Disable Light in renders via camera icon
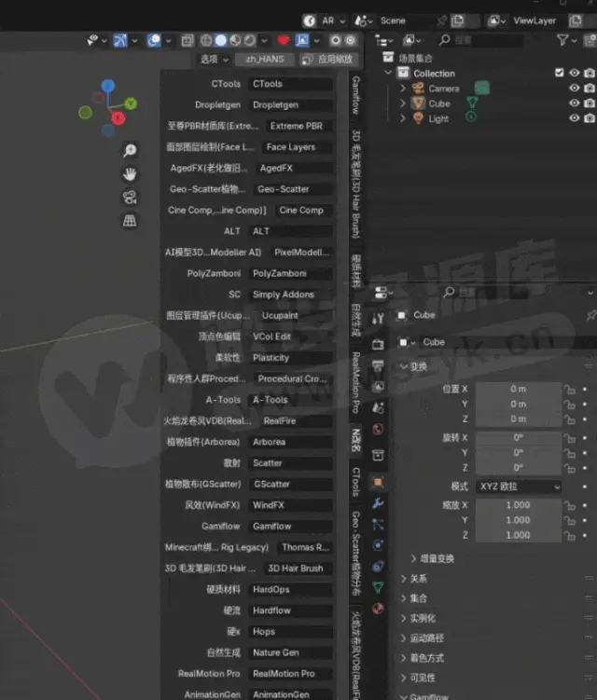Screen dimensions: 597x700 click(x=590, y=118)
